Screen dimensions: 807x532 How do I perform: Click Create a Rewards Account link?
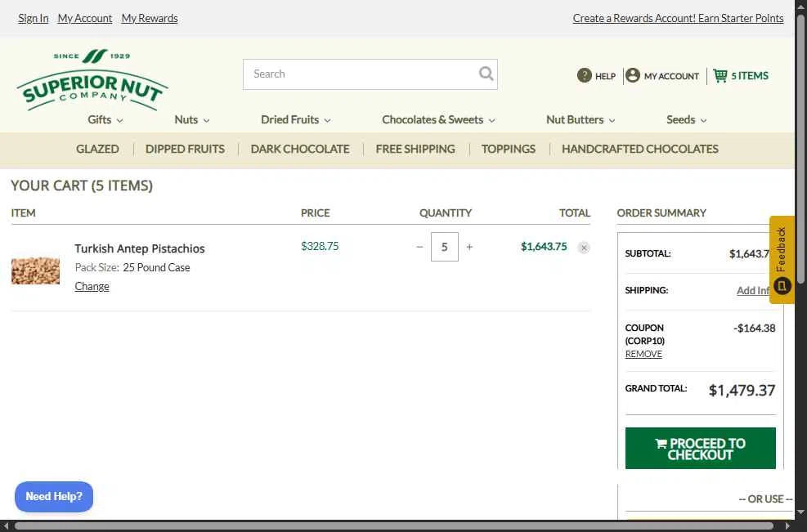click(678, 19)
